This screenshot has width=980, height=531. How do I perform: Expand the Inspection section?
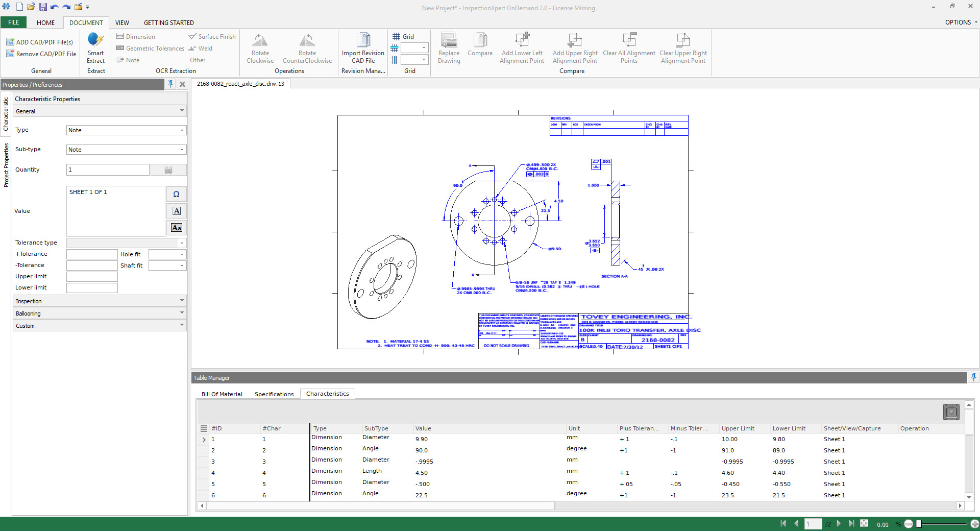coord(99,301)
